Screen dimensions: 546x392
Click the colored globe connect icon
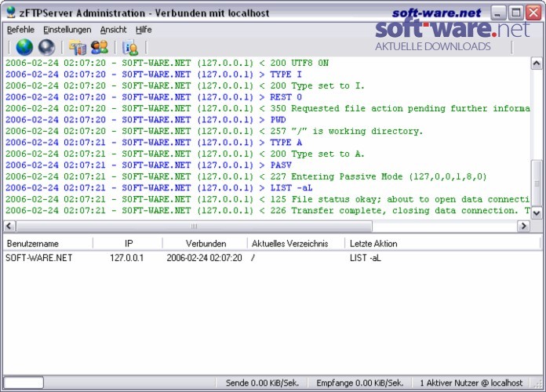pos(24,47)
